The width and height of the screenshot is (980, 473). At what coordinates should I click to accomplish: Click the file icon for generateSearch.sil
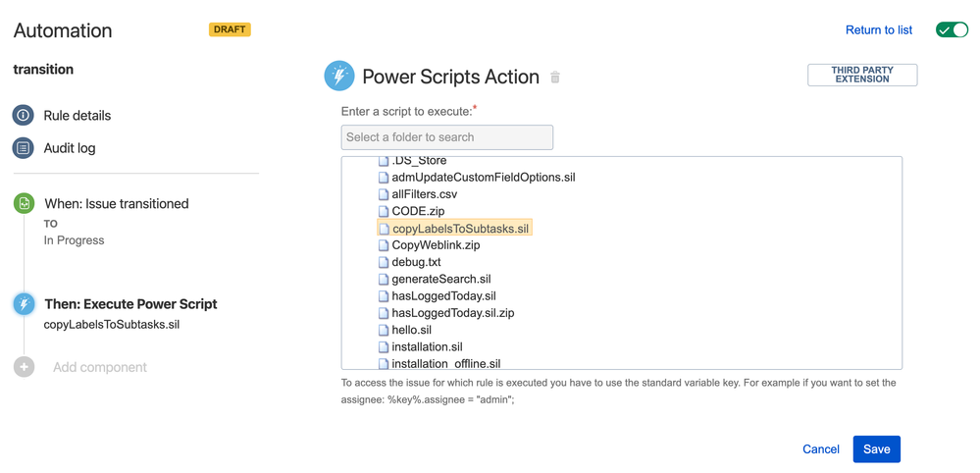[384, 279]
